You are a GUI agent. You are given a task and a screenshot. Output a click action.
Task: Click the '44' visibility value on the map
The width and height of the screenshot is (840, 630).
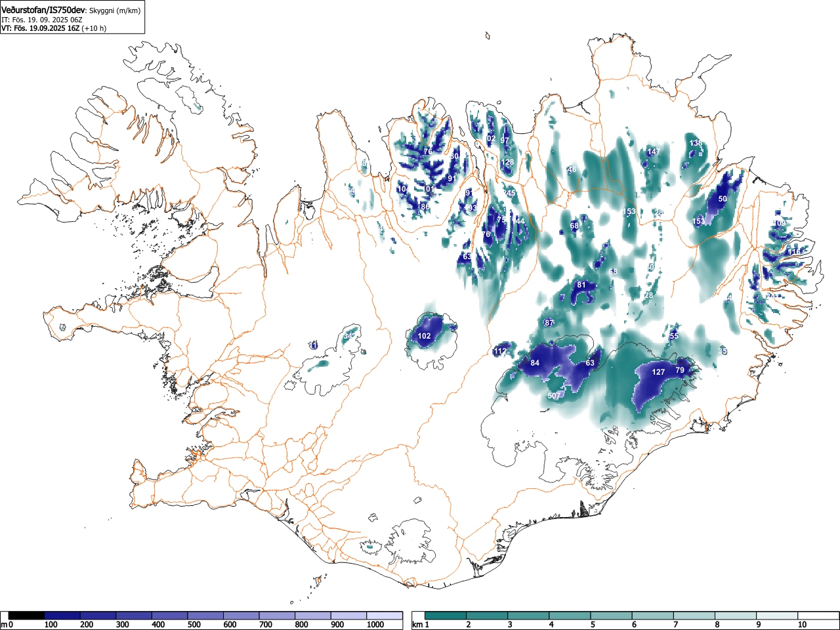[520, 221]
